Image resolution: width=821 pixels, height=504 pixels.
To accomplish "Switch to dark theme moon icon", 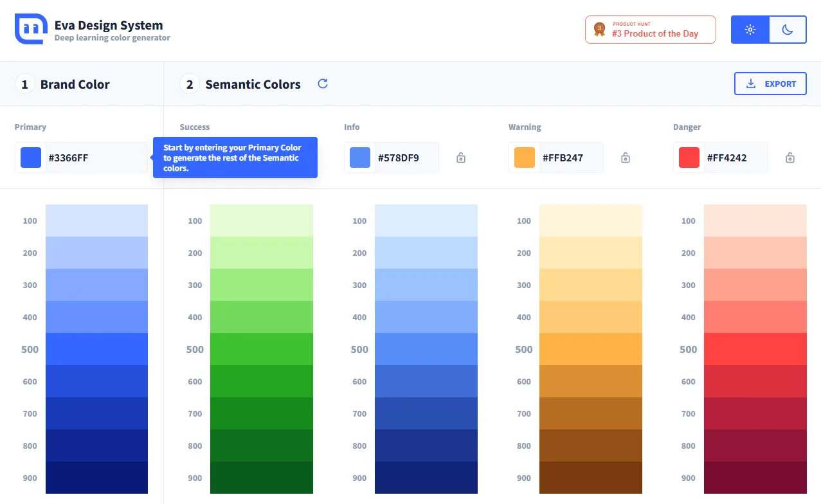I will pyautogui.click(x=788, y=30).
